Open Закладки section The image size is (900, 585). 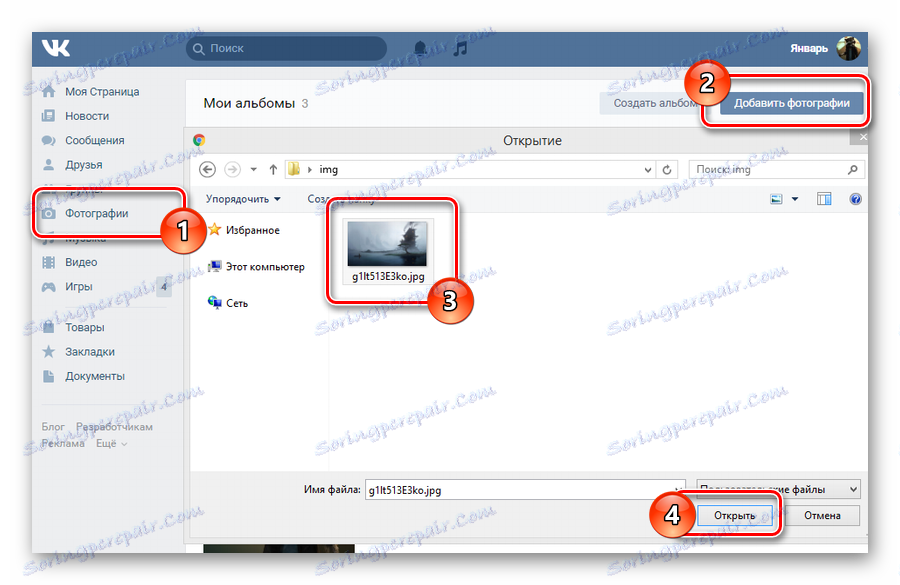90,352
